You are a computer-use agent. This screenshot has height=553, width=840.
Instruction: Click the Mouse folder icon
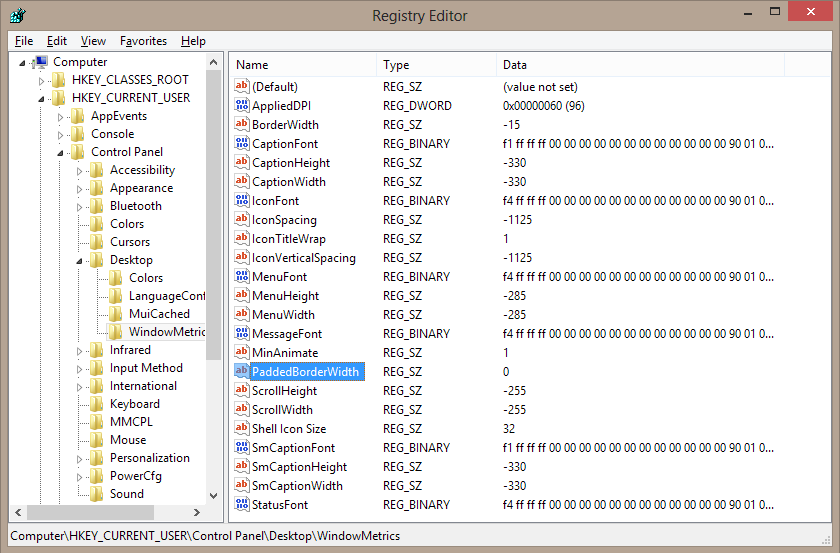click(96, 440)
